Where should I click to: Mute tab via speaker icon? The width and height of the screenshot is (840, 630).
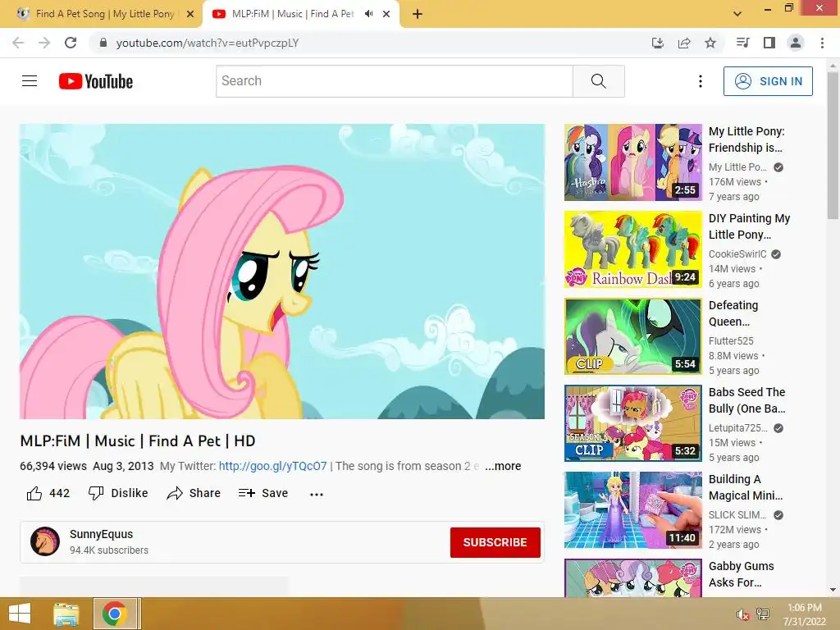coord(368,14)
